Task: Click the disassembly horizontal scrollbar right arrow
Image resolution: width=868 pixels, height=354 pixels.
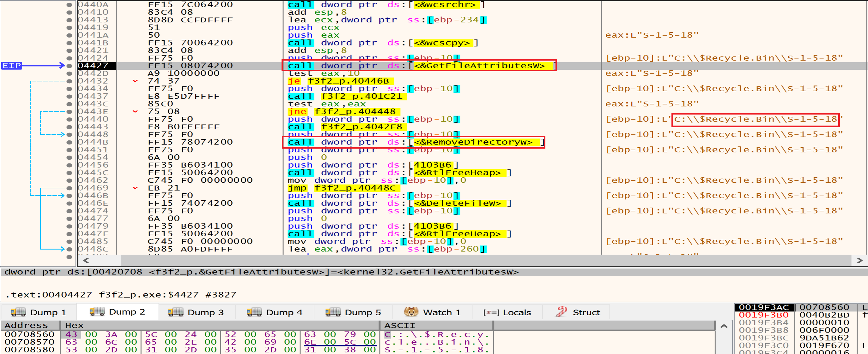Action: (859, 261)
